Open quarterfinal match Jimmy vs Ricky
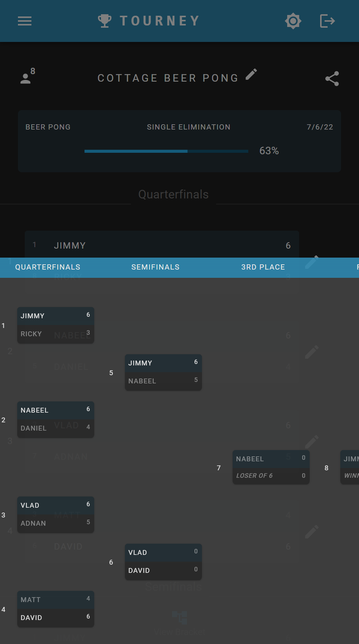This screenshot has height=644, width=359. pyautogui.click(x=56, y=325)
